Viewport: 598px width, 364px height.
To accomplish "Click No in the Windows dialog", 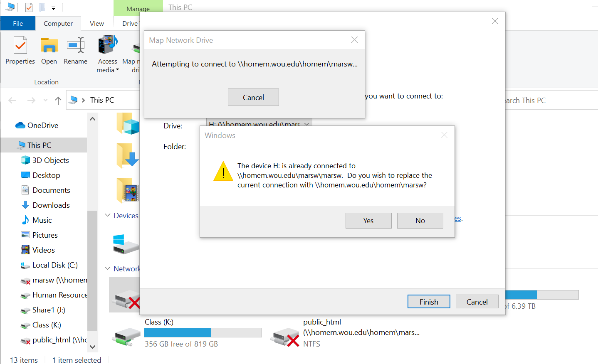I will point(420,221).
